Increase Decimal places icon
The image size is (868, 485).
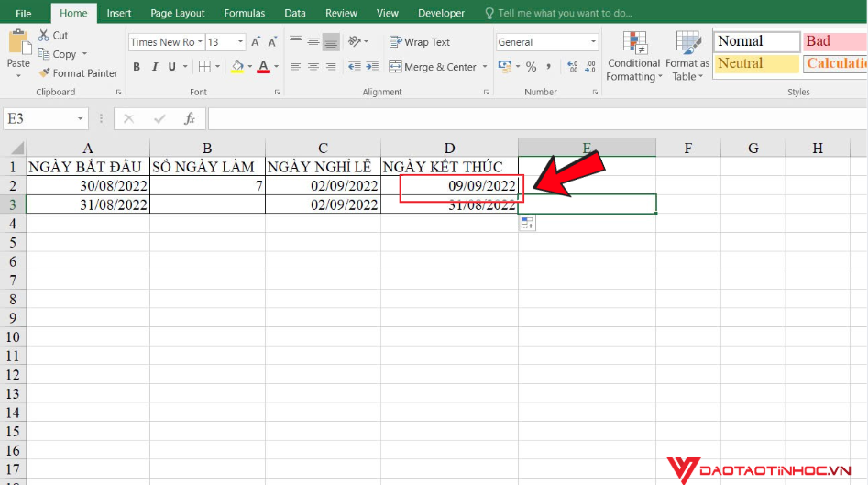click(x=573, y=67)
